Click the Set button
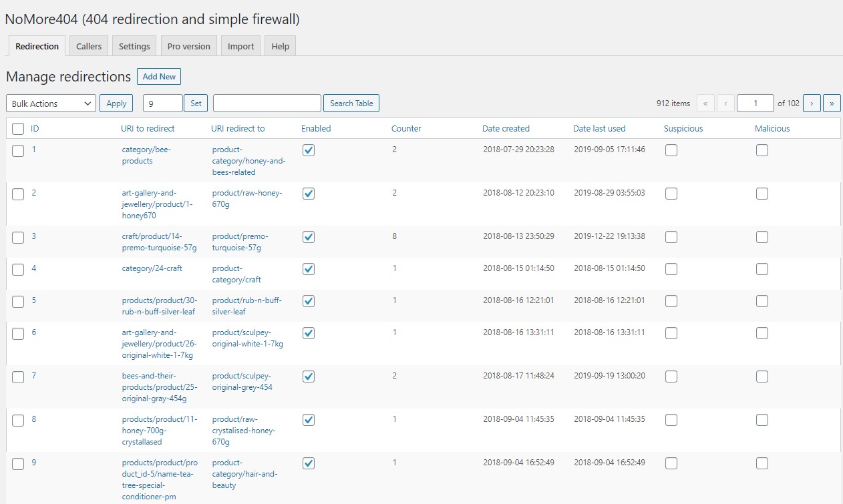This screenshot has width=843, height=504. pos(196,103)
